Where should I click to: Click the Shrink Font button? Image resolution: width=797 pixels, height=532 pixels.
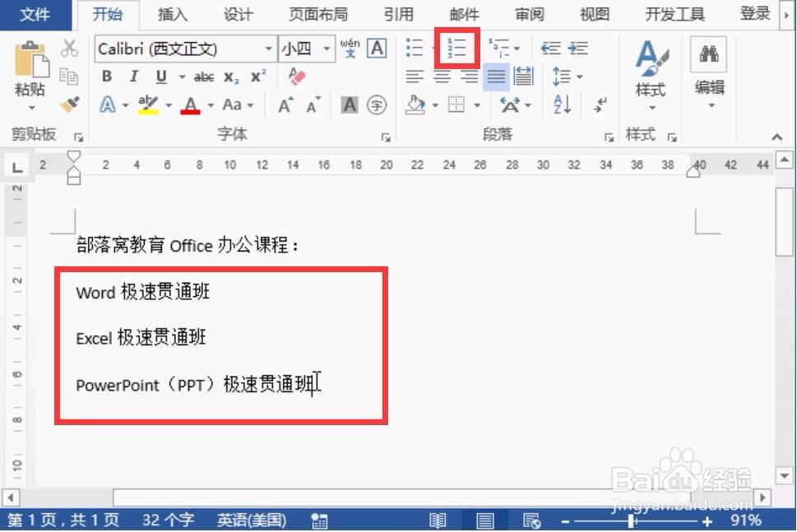coord(313,105)
